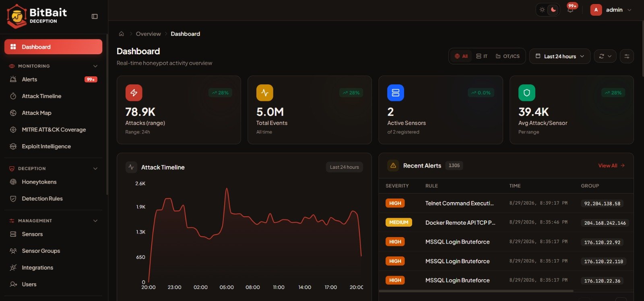The height and width of the screenshot is (301, 644).
Task: Open the Telnet Command Execution alert
Action: click(459, 203)
